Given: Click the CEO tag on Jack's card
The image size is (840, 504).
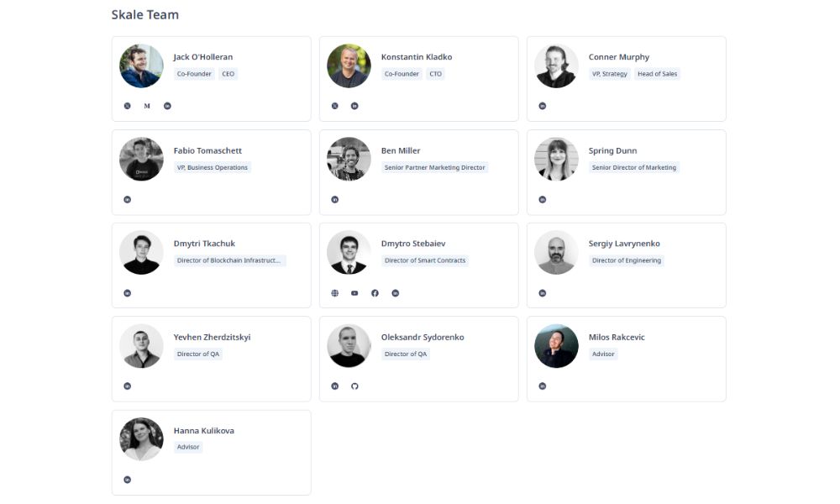Looking at the screenshot, I should tap(228, 74).
